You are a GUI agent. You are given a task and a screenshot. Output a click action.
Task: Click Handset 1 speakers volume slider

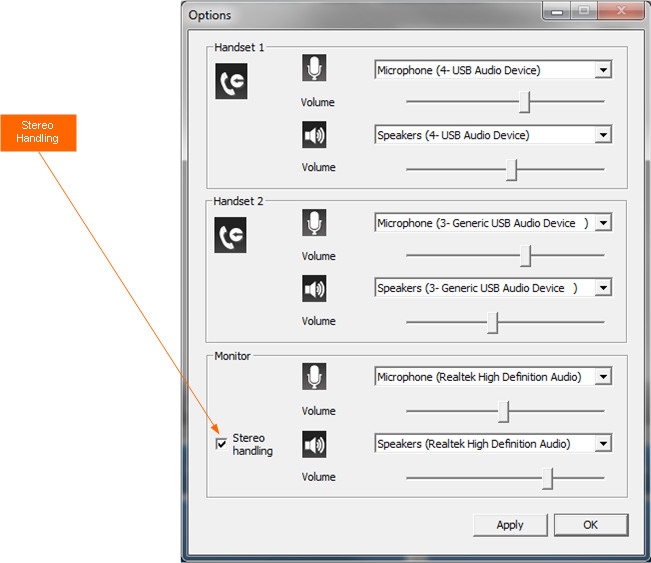click(x=512, y=169)
